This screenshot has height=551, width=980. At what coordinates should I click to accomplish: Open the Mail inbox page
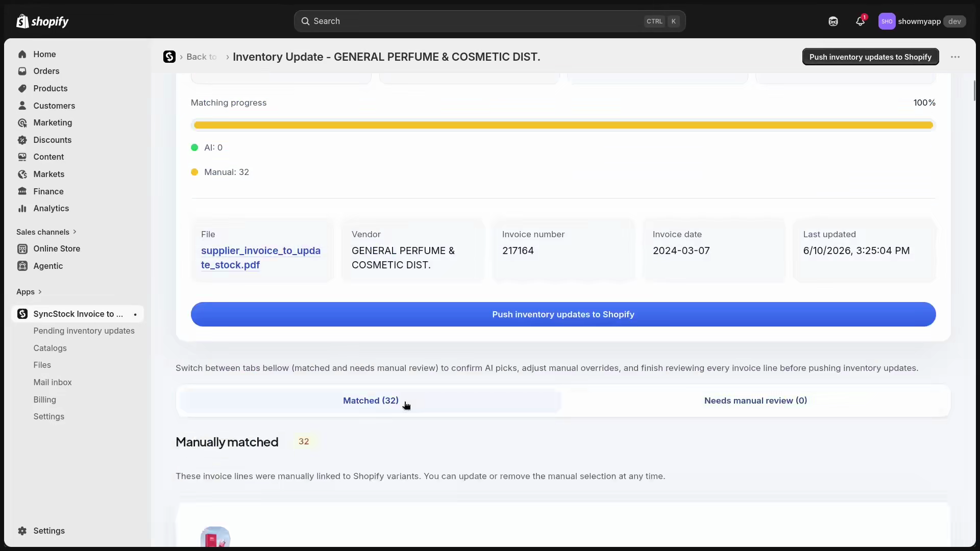[52, 382]
